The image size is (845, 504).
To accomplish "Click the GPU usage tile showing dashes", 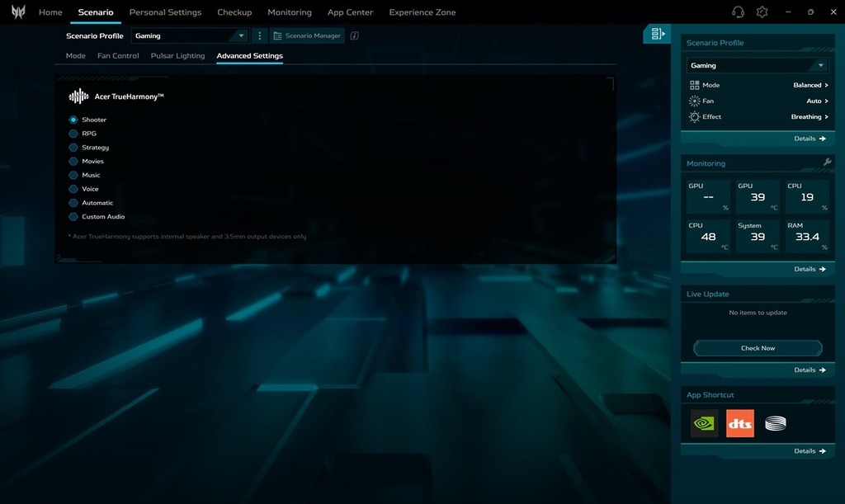I will point(708,196).
